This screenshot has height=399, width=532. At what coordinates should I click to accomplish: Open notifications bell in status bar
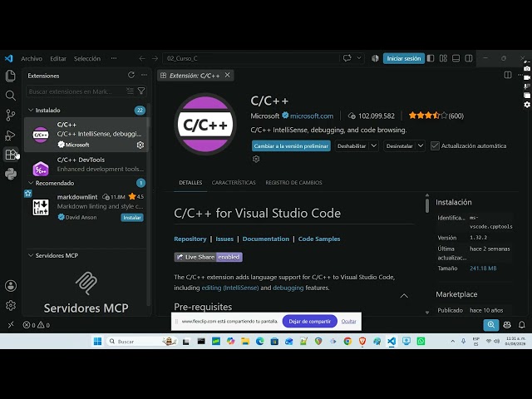pyautogui.click(x=522, y=325)
